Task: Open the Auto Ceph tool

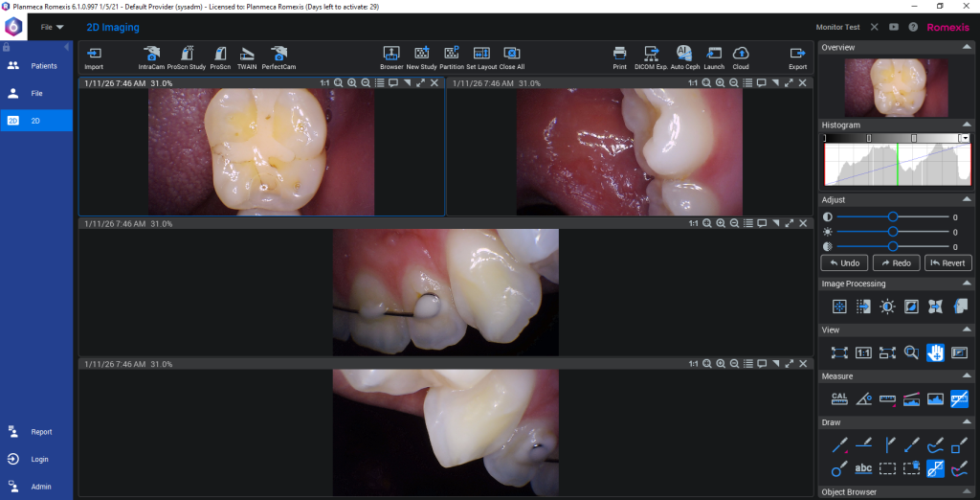Action: click(683, 54)
